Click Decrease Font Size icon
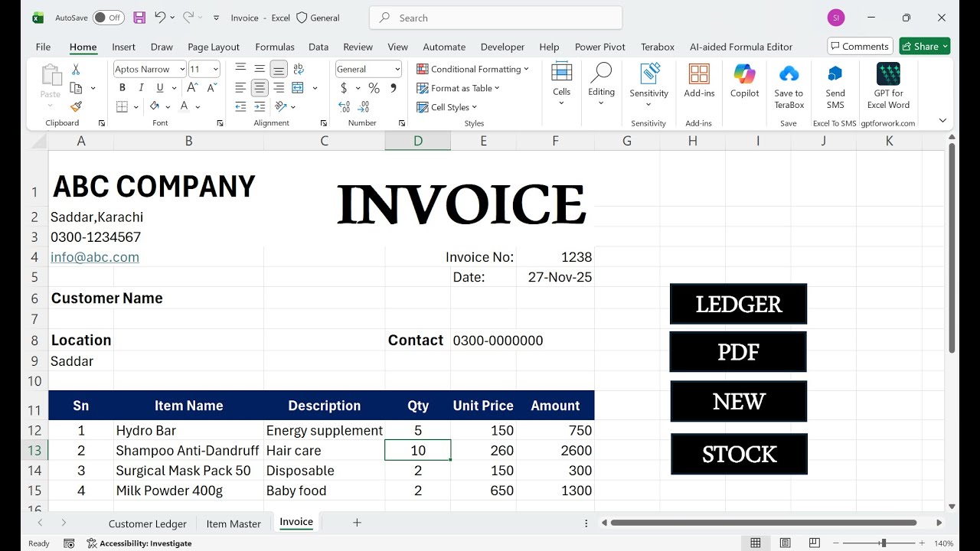The width and height of the screenshot is (980, 551). click(x=212, y=87)
